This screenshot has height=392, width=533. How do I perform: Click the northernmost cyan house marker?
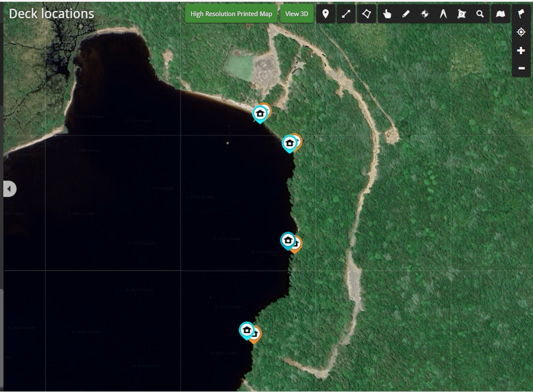click(x=260, y=114)
